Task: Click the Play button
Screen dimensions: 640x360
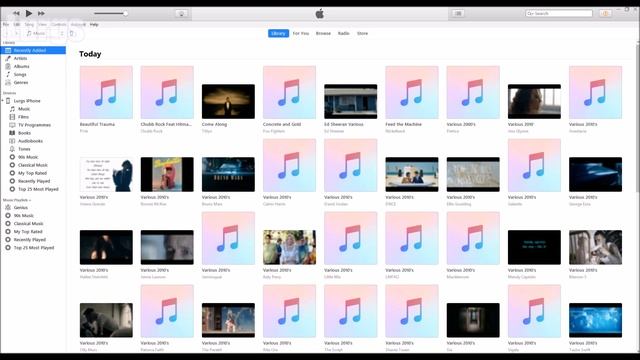Action: (x=29, y=13)
